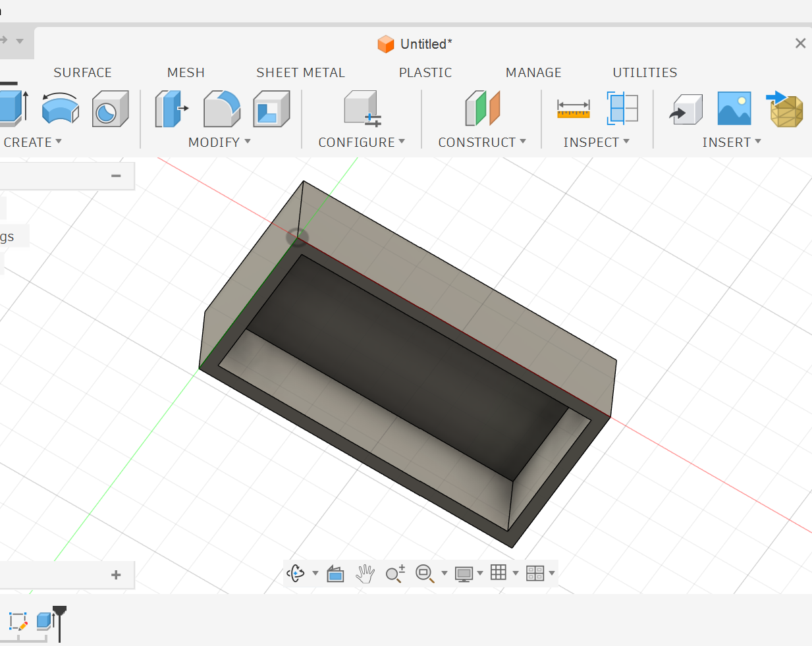This screenshot has height=646, width=812.
Task: Switch to the MESH tab
Action: (186, 72)
